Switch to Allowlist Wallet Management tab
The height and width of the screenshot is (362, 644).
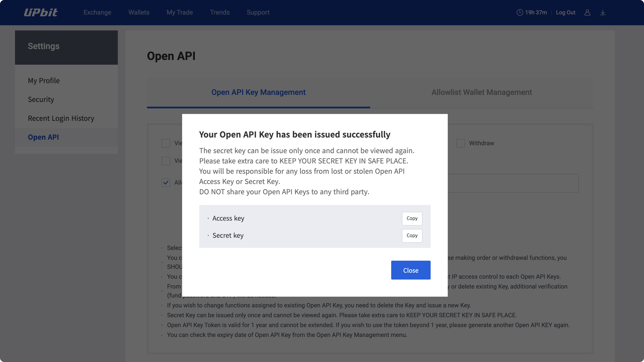(481, 92)
